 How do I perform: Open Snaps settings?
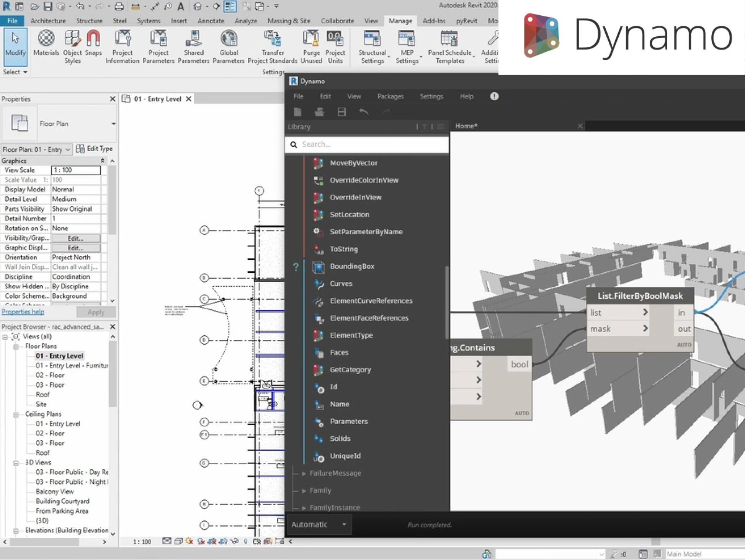[x=93, y=43]
